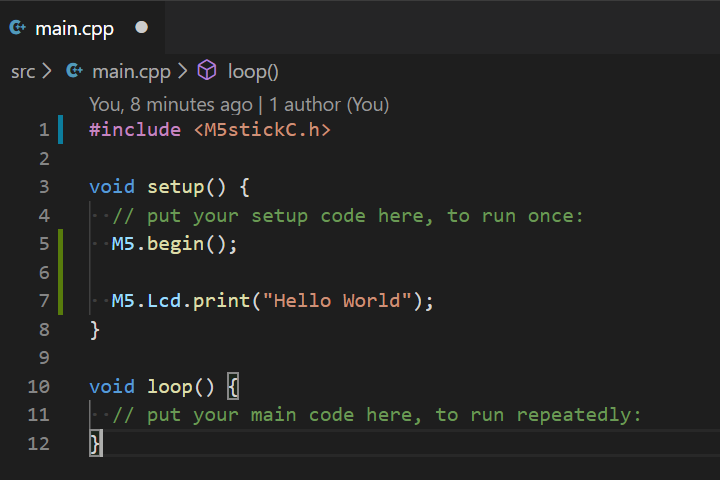This screenshot has width=720, height=480.
Task: Open the loop() symbol breadcrumb
Action: (x=253, y=71)
